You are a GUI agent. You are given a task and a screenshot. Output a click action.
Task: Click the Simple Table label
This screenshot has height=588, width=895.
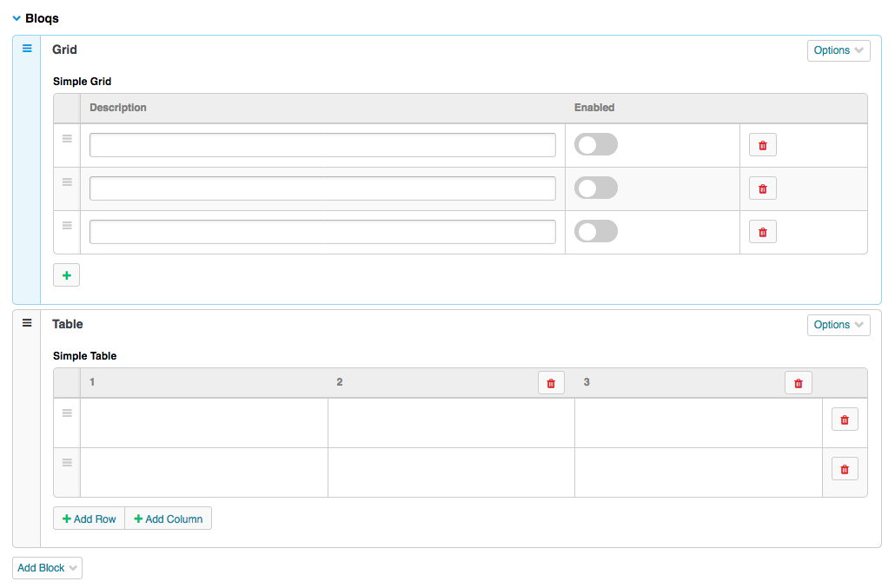(x=84, y=355)
